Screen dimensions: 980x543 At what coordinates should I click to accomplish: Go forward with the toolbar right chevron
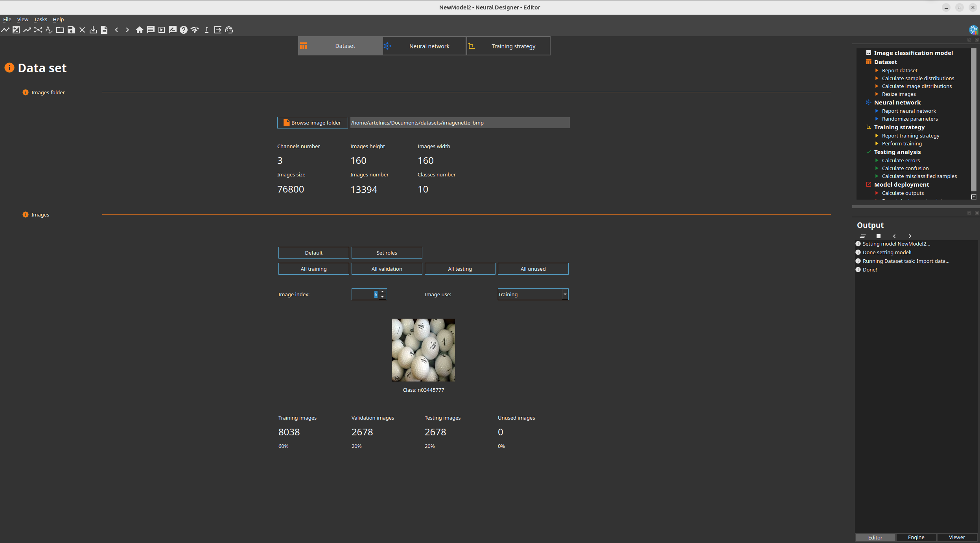point(127,30)
